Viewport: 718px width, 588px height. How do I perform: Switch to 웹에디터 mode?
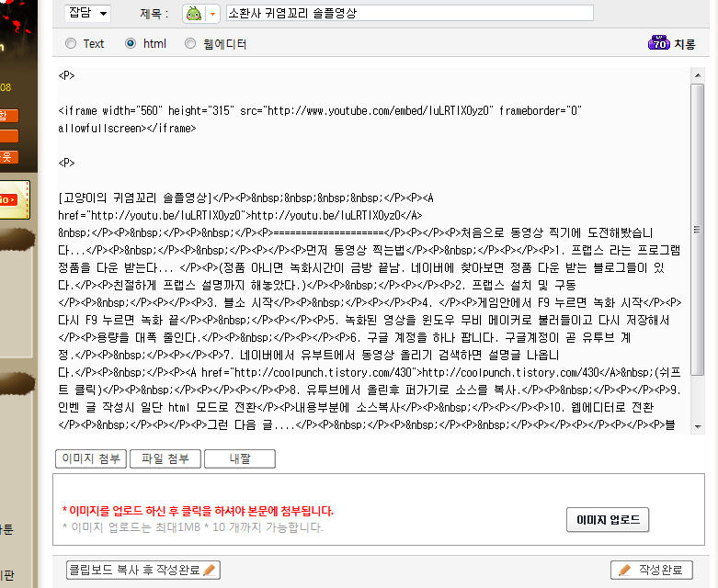tap(190, 43)
